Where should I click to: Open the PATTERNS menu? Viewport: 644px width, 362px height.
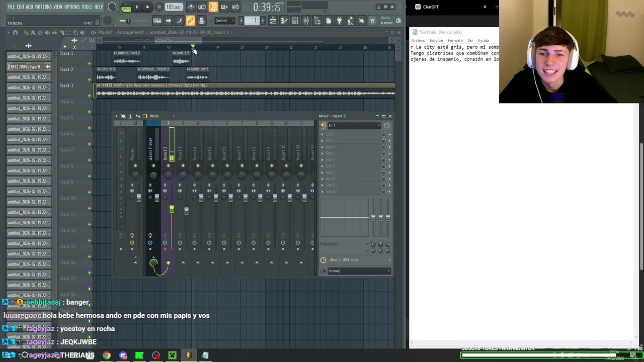tap(43, 7)
